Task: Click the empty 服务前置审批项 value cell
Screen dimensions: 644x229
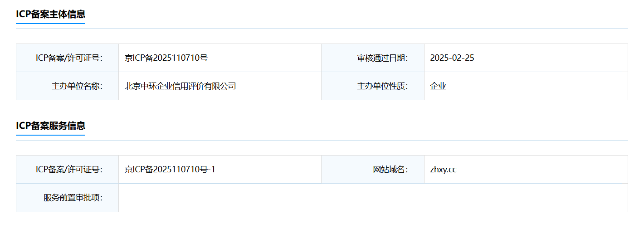Action: coord(373,198)
